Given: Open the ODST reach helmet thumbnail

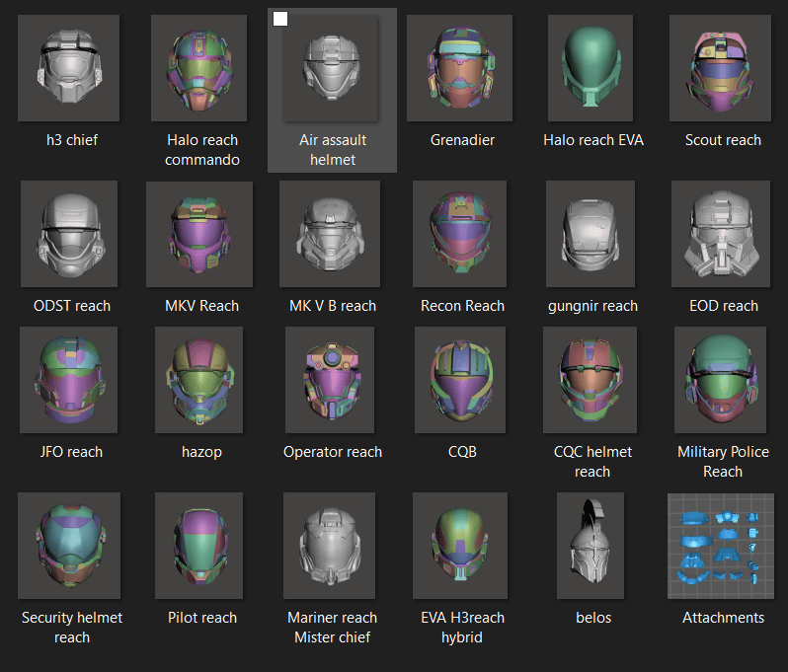Looking at the screenshot, I should (69, 234).
